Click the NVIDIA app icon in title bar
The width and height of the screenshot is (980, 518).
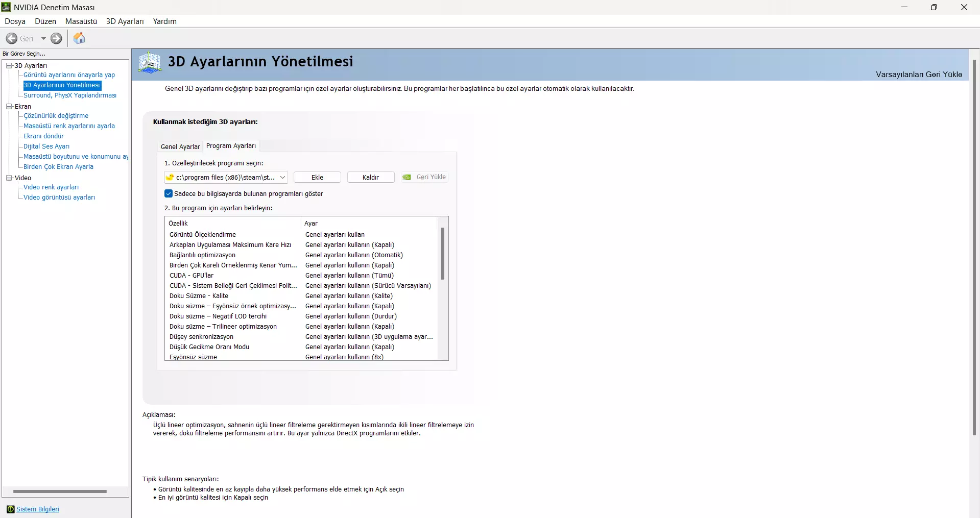6,7
